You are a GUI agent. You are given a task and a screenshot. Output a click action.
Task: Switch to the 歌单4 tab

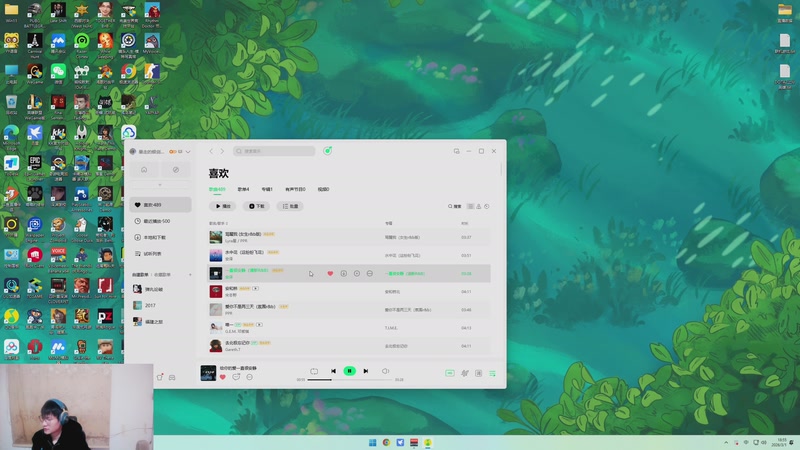(243, 189)
